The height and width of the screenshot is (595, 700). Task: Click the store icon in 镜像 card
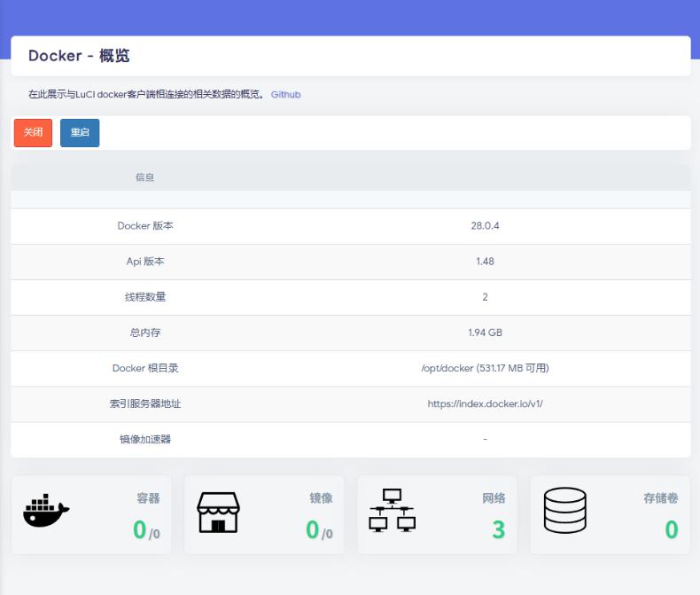[218, 513]
